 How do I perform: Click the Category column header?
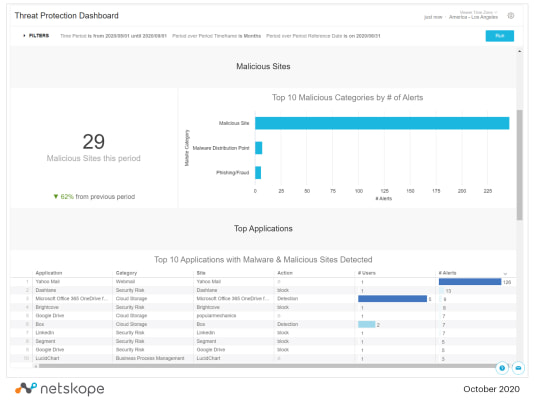pos(126,273)
